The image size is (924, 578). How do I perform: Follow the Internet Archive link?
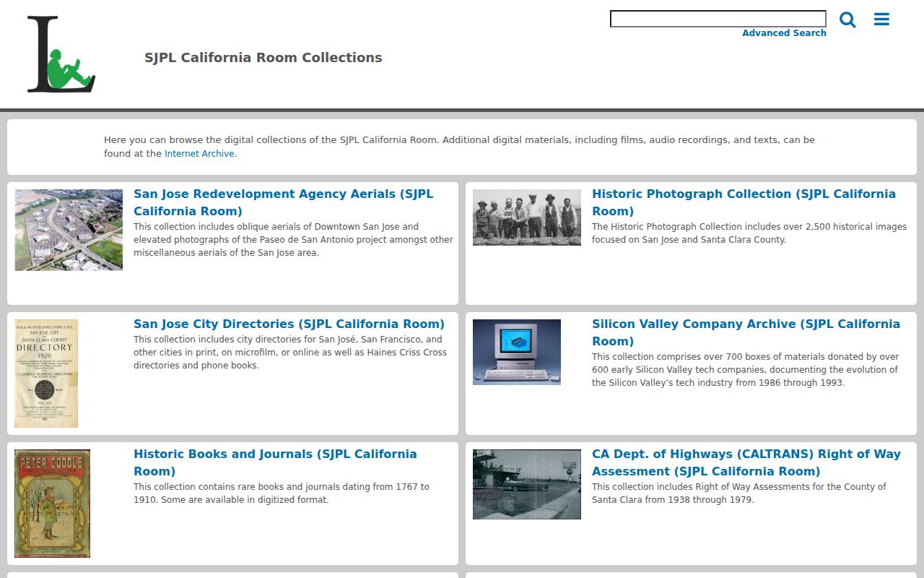coord(199,154)
